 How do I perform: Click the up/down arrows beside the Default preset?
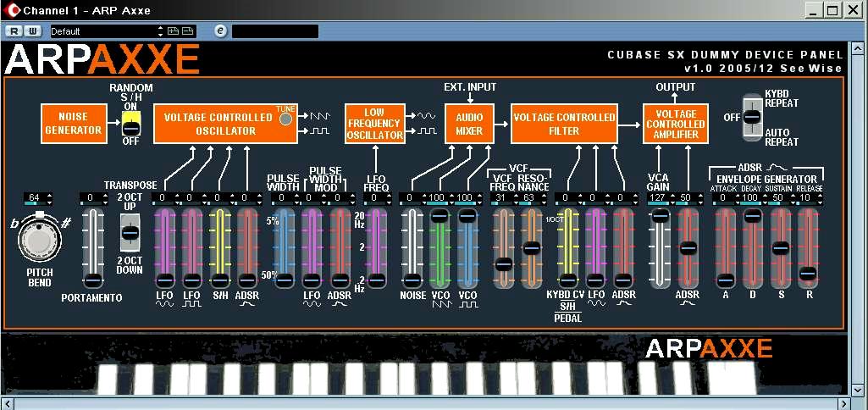(161, 31)
